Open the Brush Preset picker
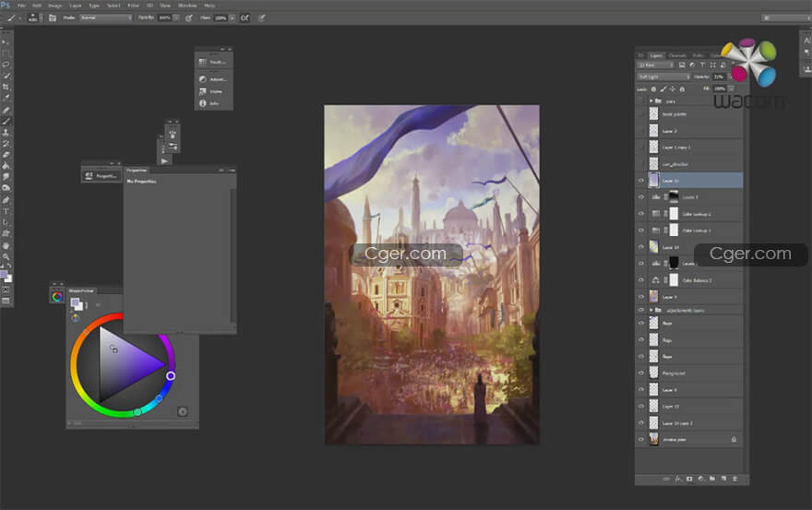Image resolution: width=812 pixels, height=510 pixels. 32,18
